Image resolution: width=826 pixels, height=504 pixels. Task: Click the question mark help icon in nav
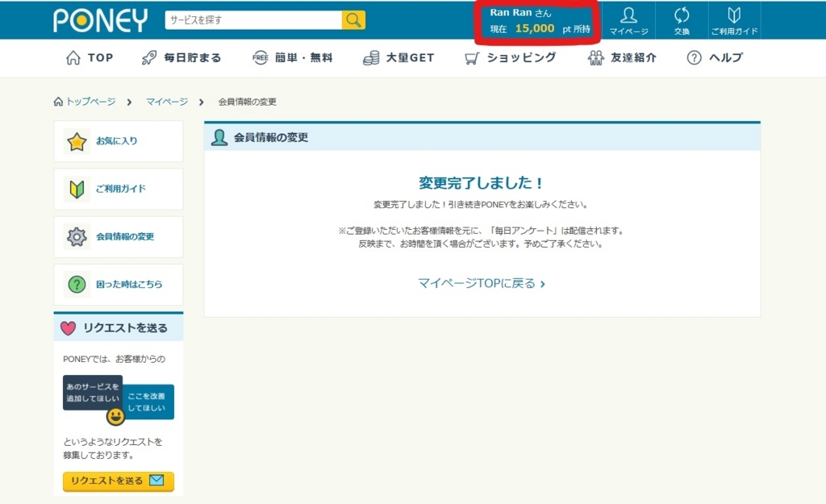(x=695, y=57)
